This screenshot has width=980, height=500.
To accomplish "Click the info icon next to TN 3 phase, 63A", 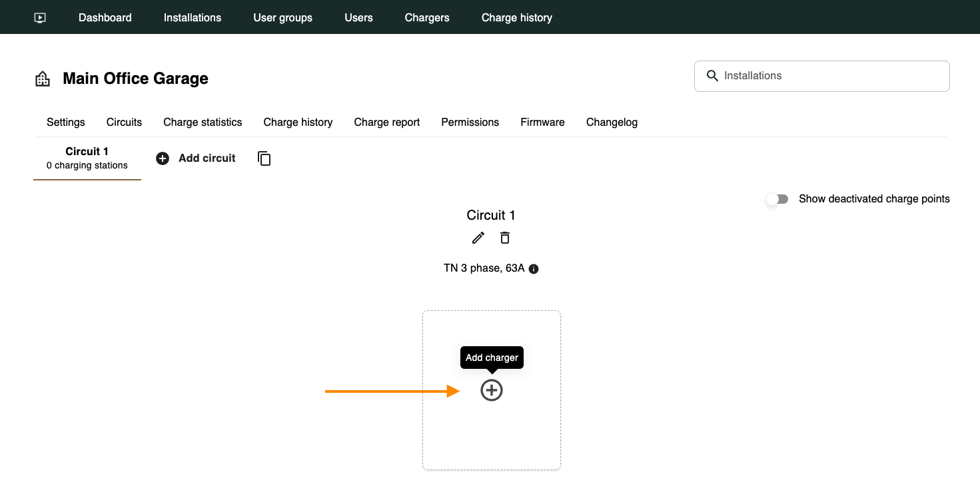I will click(533, 268).
